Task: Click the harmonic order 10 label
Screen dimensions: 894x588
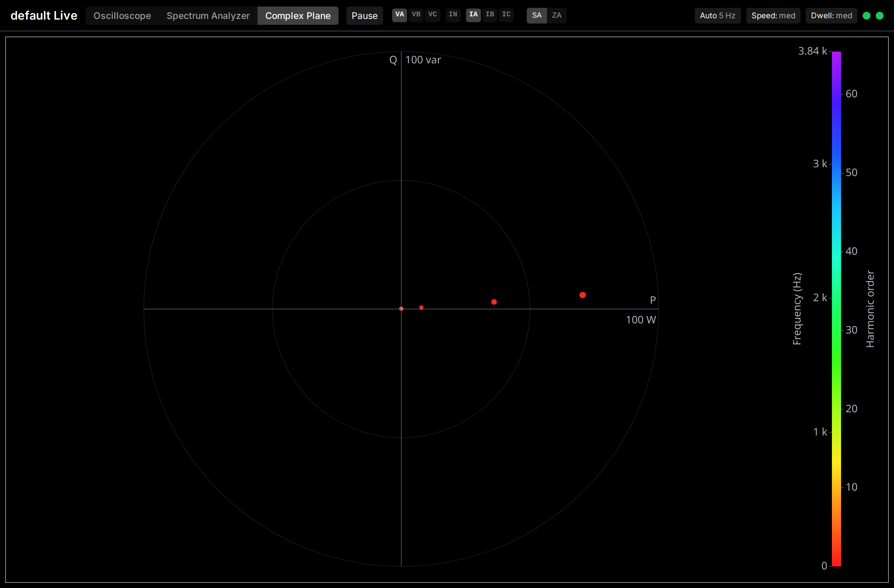Action: [x=852, y=487]
